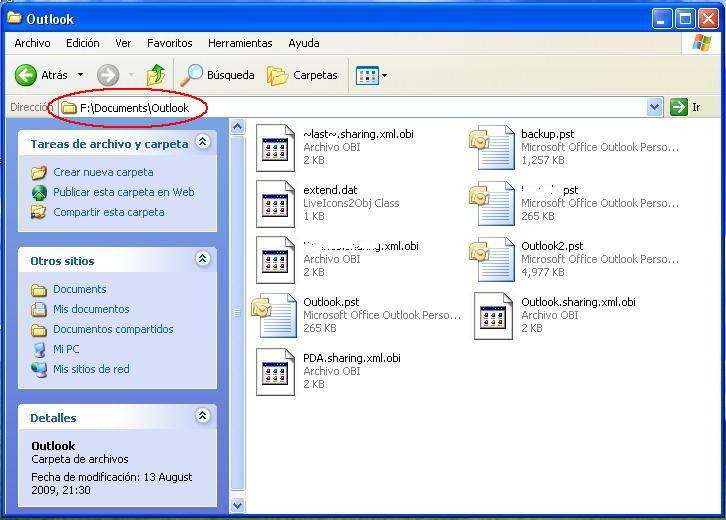
Task: Click the green up-one-level folder icon
Action: point(156,75)
